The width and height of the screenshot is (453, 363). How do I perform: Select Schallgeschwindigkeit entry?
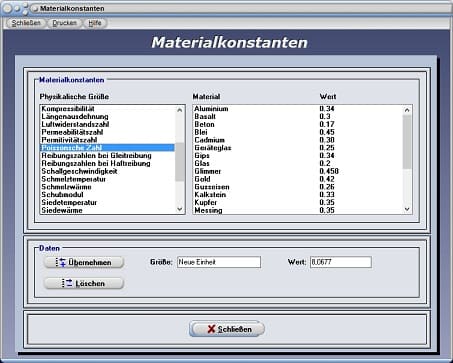107,171
